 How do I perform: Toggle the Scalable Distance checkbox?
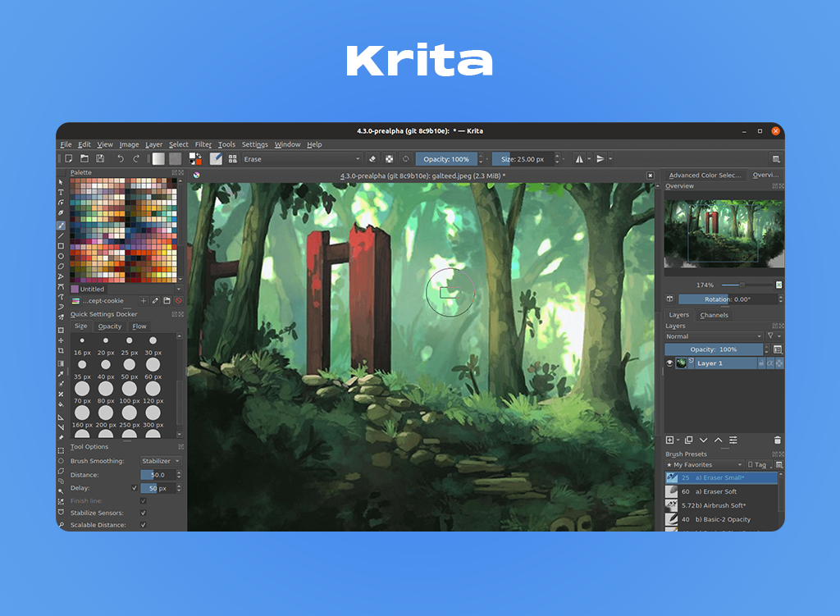tap(143, 525)
